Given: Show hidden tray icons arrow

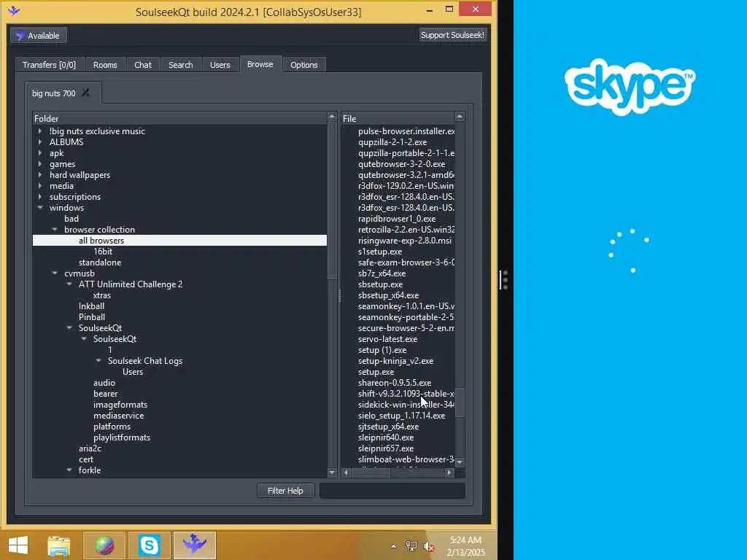Looking at the screenshot, I should click(x=393, y=546).
